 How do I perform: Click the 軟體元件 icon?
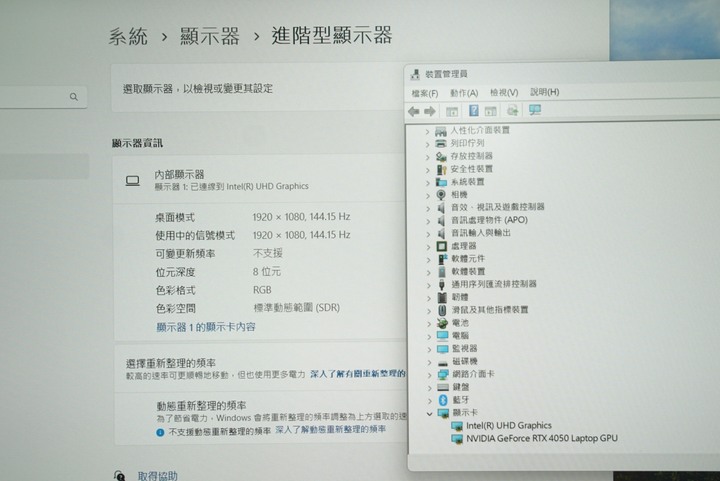[x=442, y=259]
